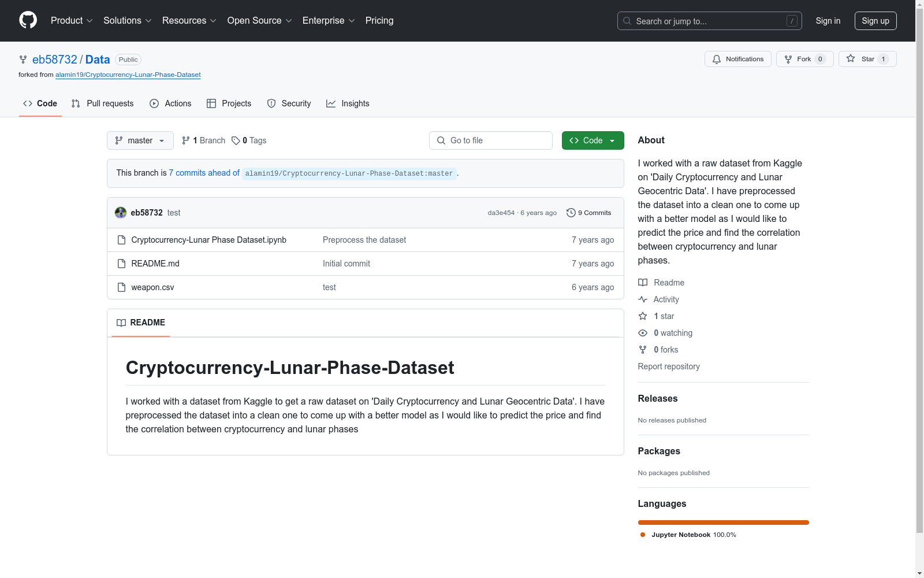Click the Insights graph icon
The width and height of the screenshot is (924, 578).
click(x=331, y=103)
